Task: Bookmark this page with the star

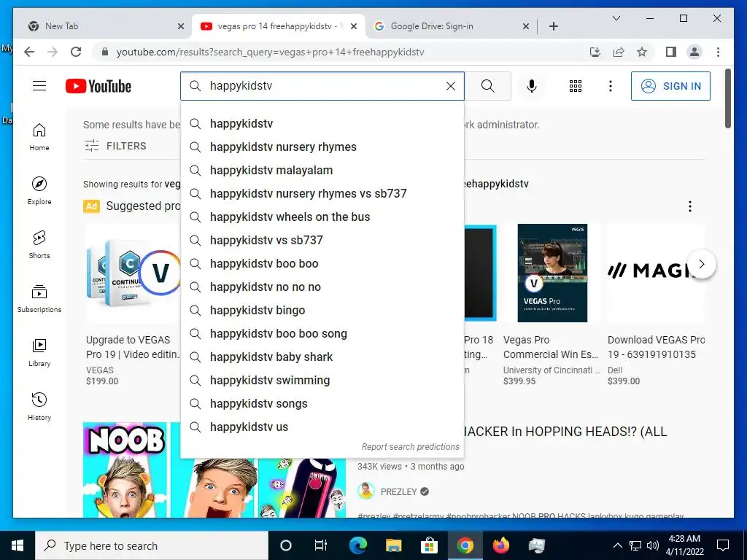Action: point(642,52)
